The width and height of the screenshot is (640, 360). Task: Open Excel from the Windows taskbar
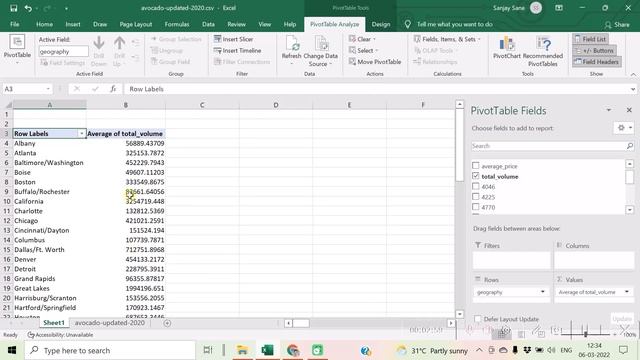pos(267,350)
